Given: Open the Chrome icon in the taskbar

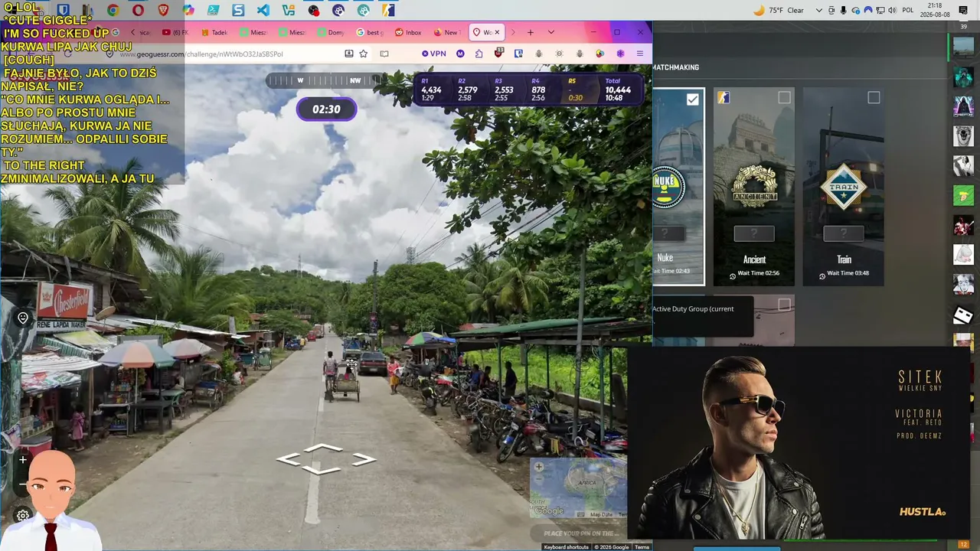Looking at the screenshot, I should 113,10.
